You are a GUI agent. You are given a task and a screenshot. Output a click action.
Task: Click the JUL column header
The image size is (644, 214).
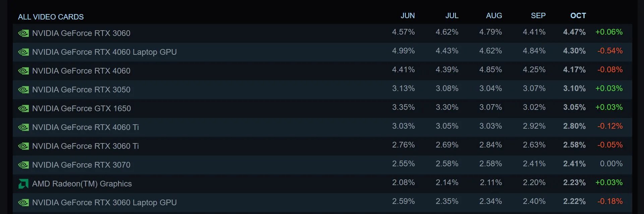point(452,15)
